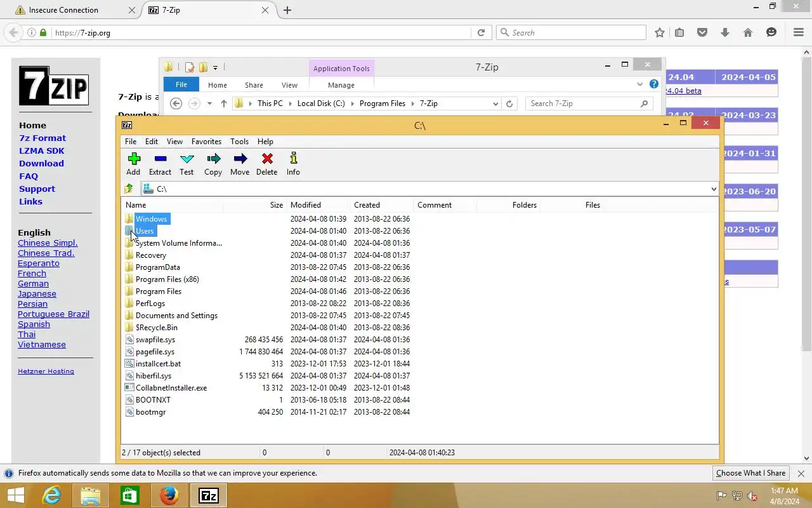Open the Download link on 7-zip.org
812x508 pixels.
tap(41, 163)
